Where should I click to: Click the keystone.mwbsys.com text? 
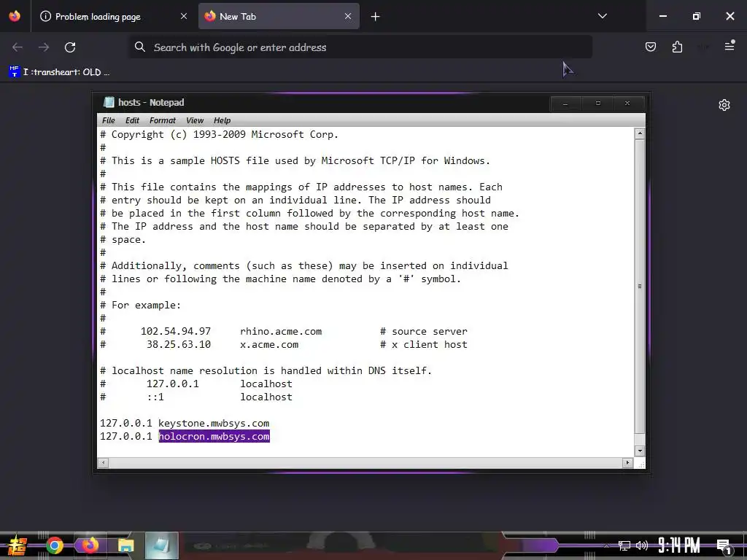(x=214, y=424)
